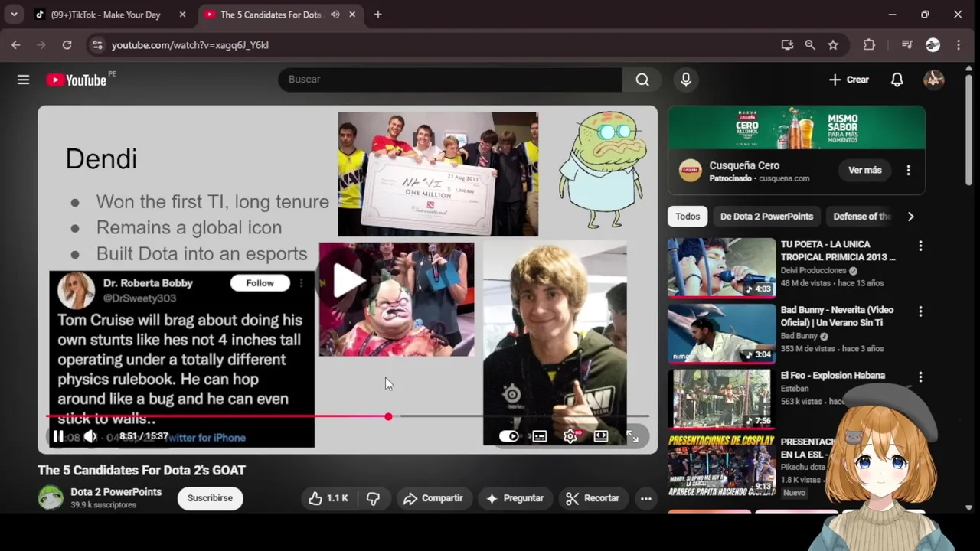Open TU POETA video thumbnail

point(721,268)
